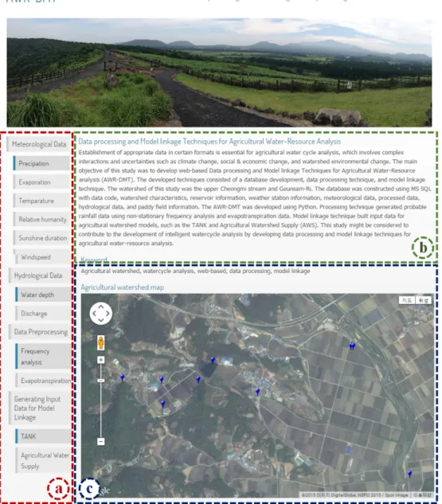Image resolution: width=442 pixels, height=504 pixels.
Task: Click the paired blue markers near the river
Action: coord(352,346)
